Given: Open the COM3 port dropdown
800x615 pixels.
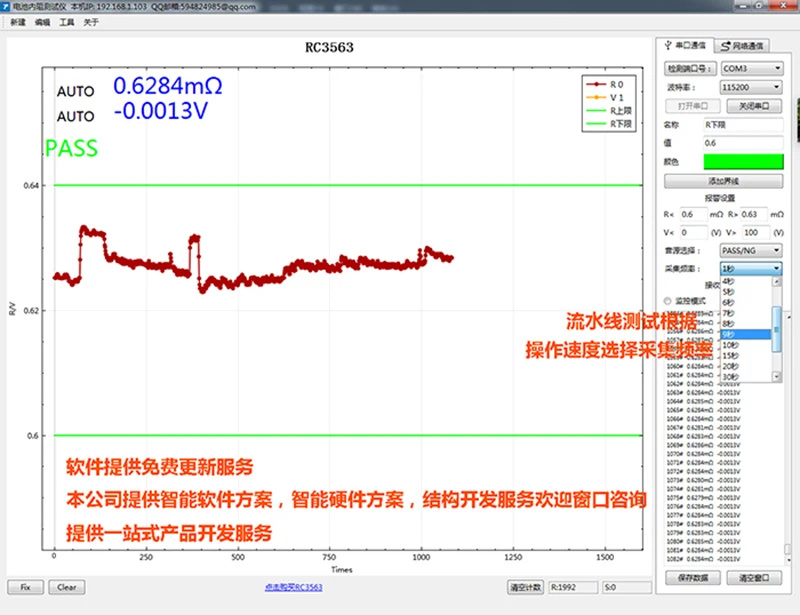Looking at the screenshot, I should click(752, 68).
